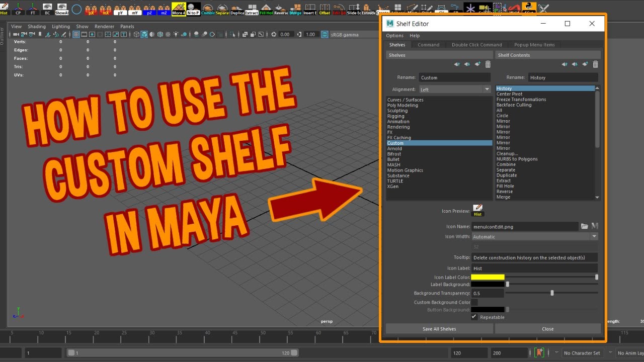Select the Arnold shelf in list
Image resolution: width=644 pixels, height=362 pixels.
coord(439,149)
